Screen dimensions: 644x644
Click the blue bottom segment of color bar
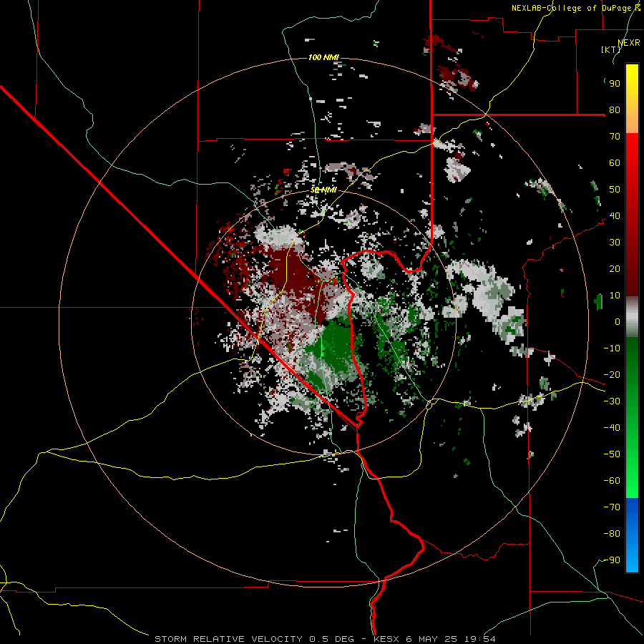pyautogui.click(x=632, y=535)
